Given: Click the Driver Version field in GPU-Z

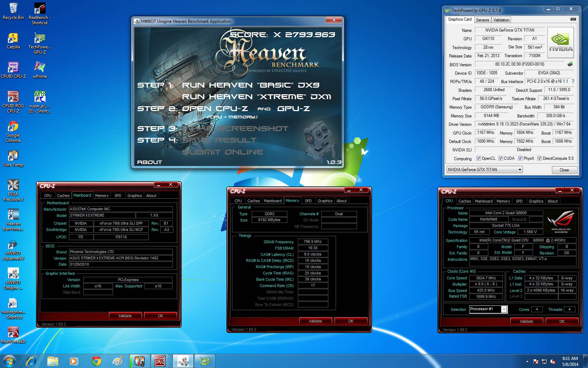Looking at the screenshot, I should 524,124.
